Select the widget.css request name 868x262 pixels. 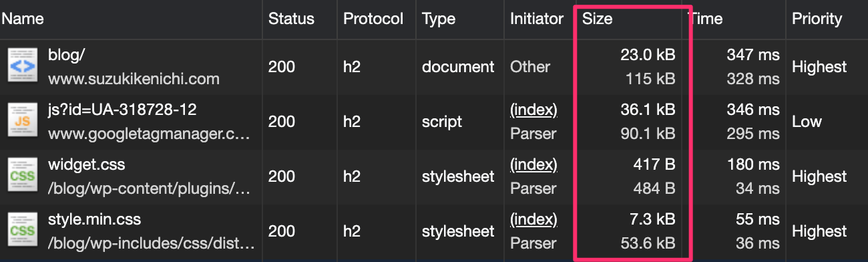tap(86, 164)
